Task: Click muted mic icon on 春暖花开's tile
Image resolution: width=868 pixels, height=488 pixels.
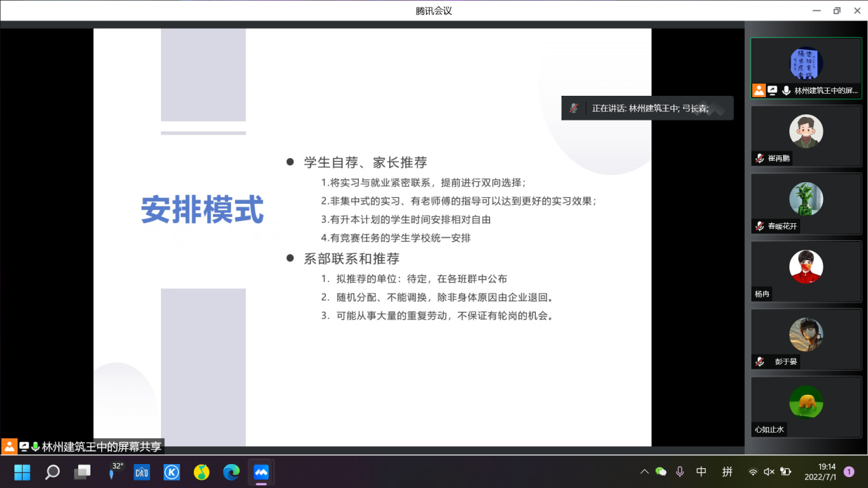Action: pyautogui.click(x=760, y=226)
